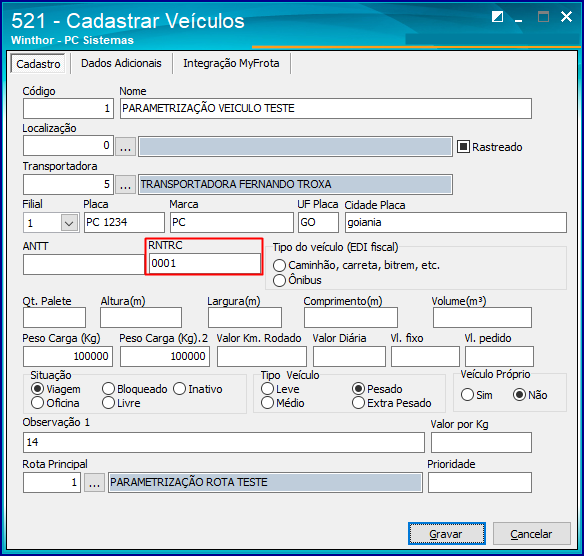
Task: Click the Valor Diária field
Action: [x=349, y=356]
